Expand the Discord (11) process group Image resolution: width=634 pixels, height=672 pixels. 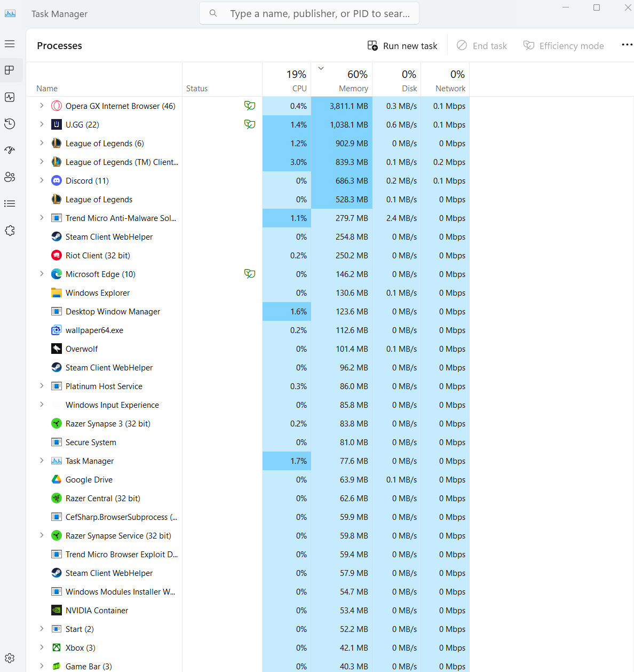[42, 180]
